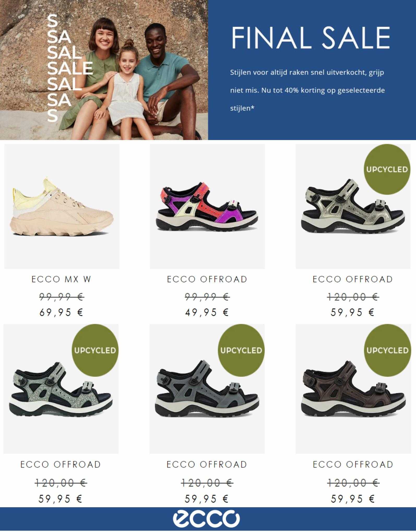This screenshot has width=416, height=532.
Task: Click the 69,95 € sale price
Action: point(61,312)
